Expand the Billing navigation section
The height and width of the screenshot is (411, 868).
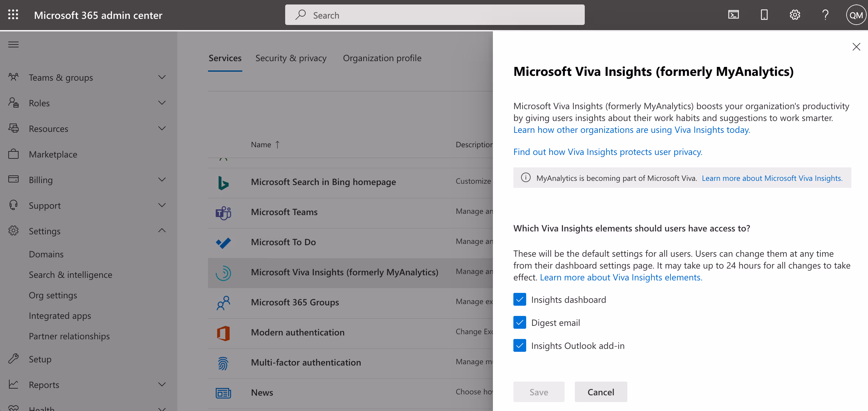click(x=162, y=180)
